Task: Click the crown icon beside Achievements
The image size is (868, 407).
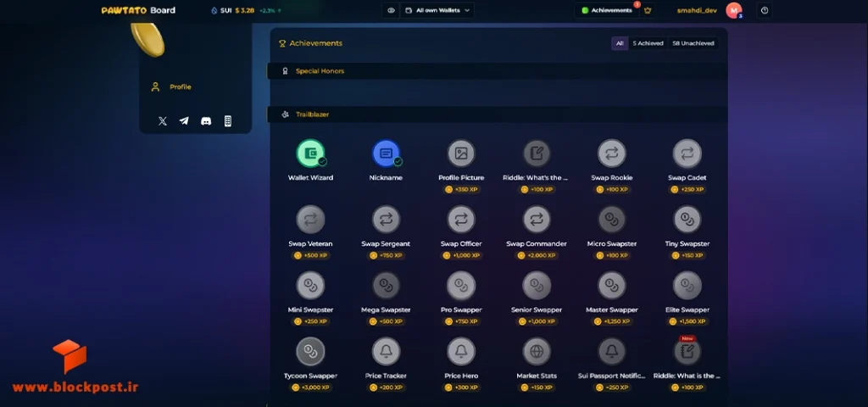Action: pyautogui.click(x=648, y=10)
